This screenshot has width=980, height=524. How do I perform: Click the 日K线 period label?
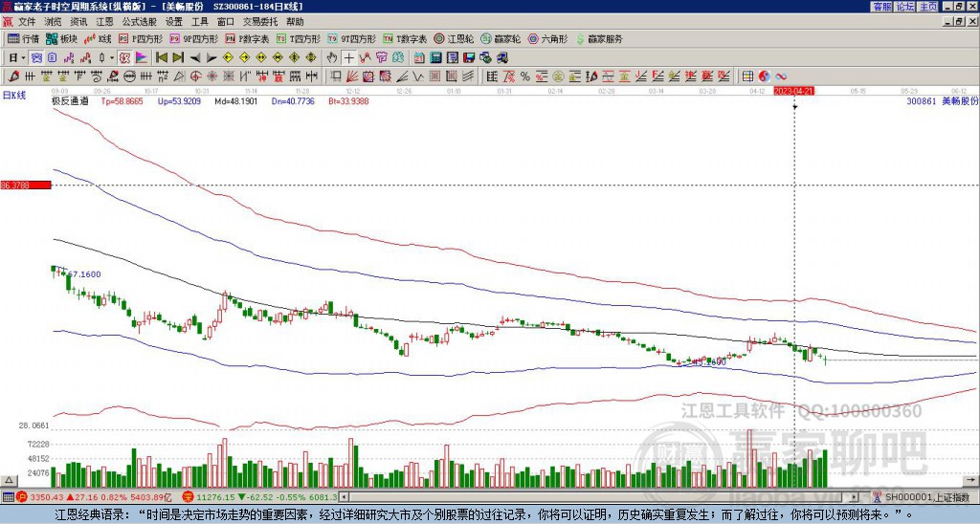pyautogui.click(x=14, y=95)
